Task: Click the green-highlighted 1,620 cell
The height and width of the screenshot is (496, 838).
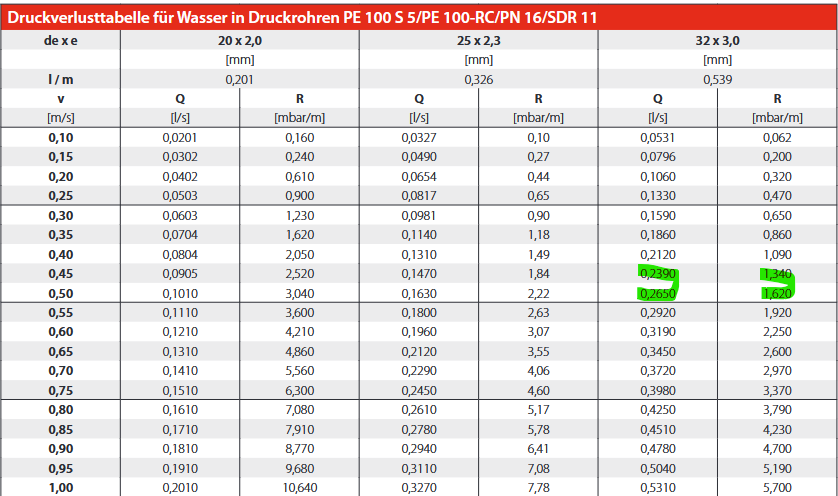Action: tap(777, 293)
